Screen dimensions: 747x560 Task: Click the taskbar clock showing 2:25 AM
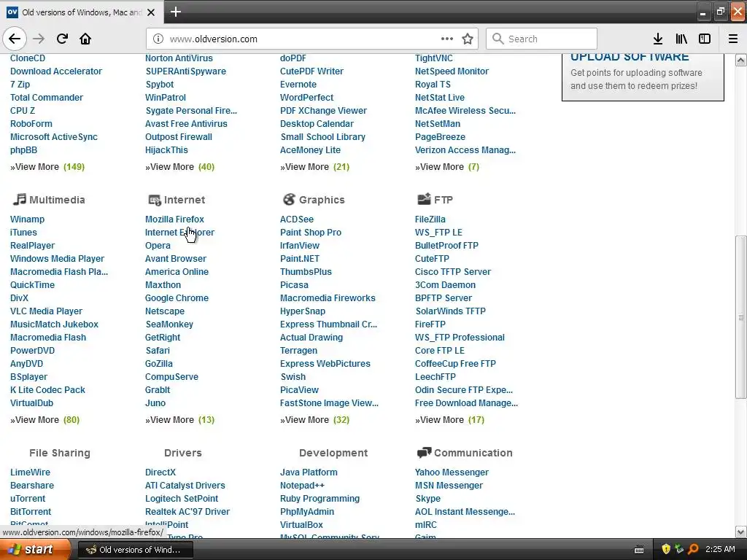[x=720, y=550]
